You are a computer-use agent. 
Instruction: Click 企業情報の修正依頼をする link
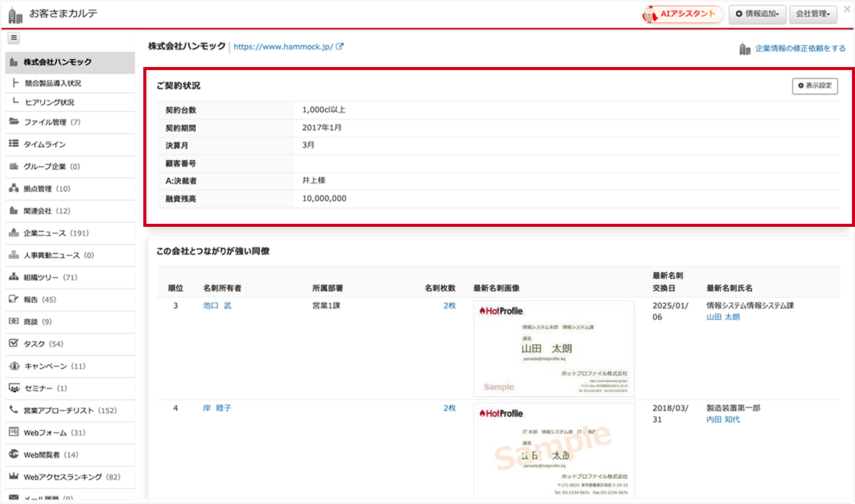pos(799,49)
